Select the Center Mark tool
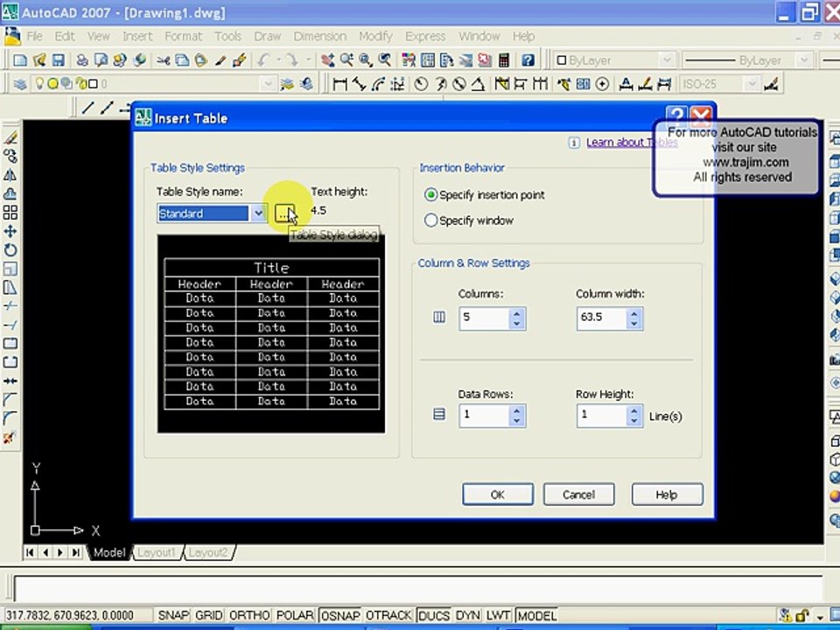 [x=602, y=84]
